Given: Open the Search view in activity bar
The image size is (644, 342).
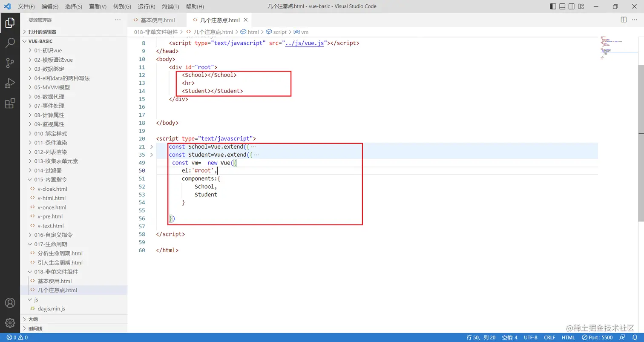Looking at the screenshot, I should 10,43.
